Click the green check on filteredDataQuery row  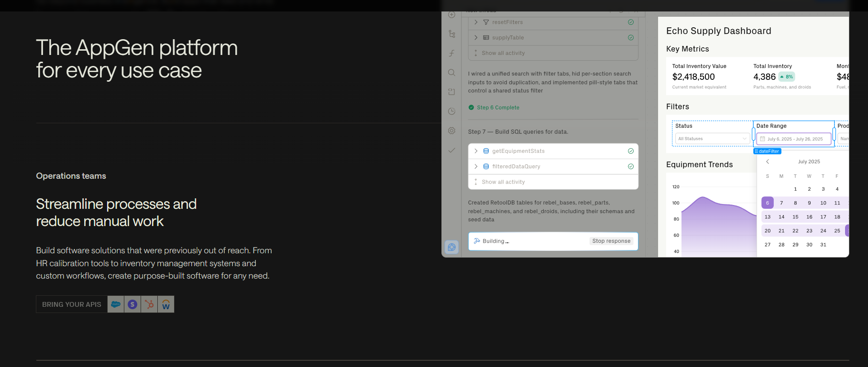click(x=631, y=166)
